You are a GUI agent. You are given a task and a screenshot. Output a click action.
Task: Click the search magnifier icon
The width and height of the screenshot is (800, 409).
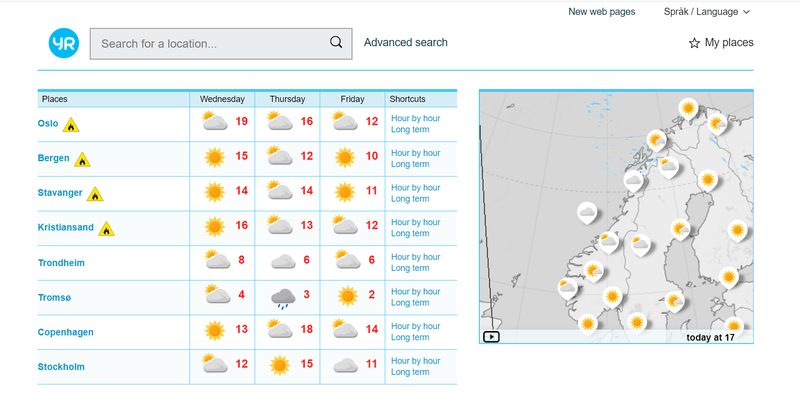336,42
